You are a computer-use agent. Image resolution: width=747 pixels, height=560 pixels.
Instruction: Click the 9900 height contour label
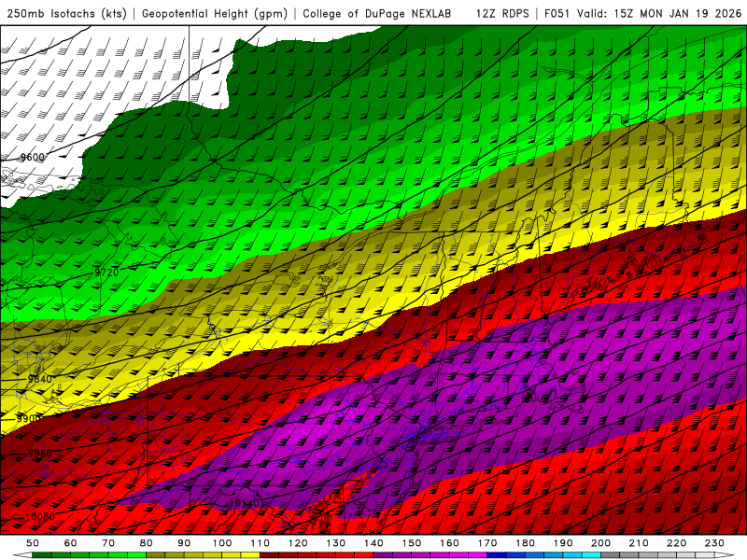29,418
